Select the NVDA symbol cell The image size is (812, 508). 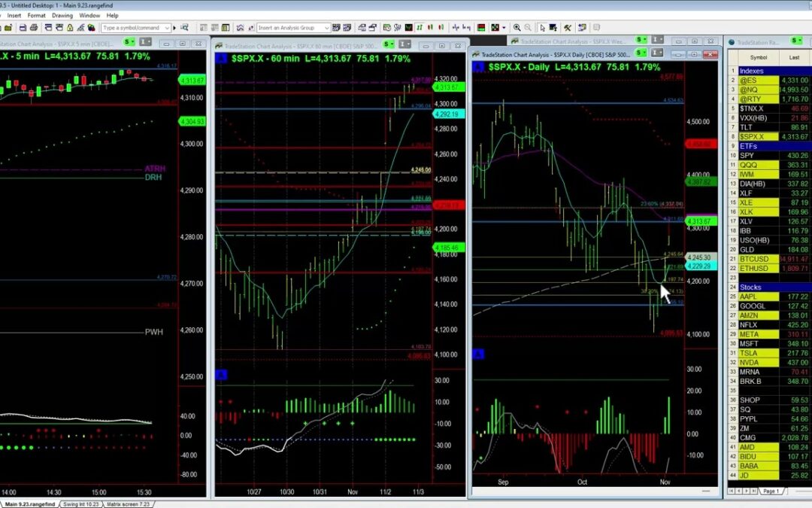pos(758,362)
